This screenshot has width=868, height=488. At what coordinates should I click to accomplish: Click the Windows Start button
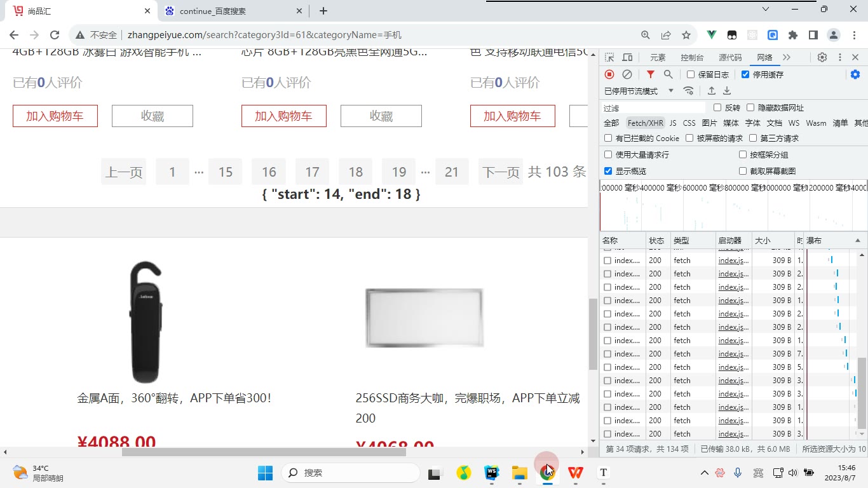(x=266, y=473)
